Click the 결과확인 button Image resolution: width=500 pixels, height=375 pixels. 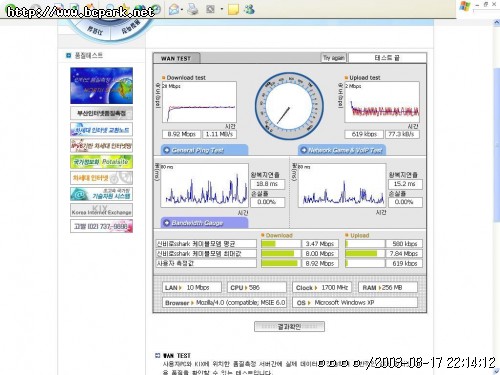pyautogui.click(x=289, y=327)
